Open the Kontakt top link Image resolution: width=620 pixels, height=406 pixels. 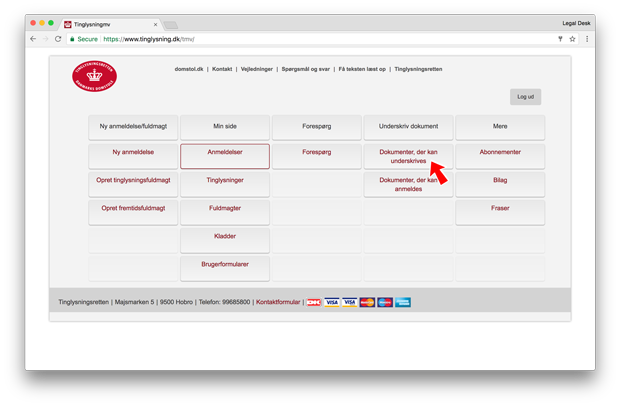tap(222, 69)
